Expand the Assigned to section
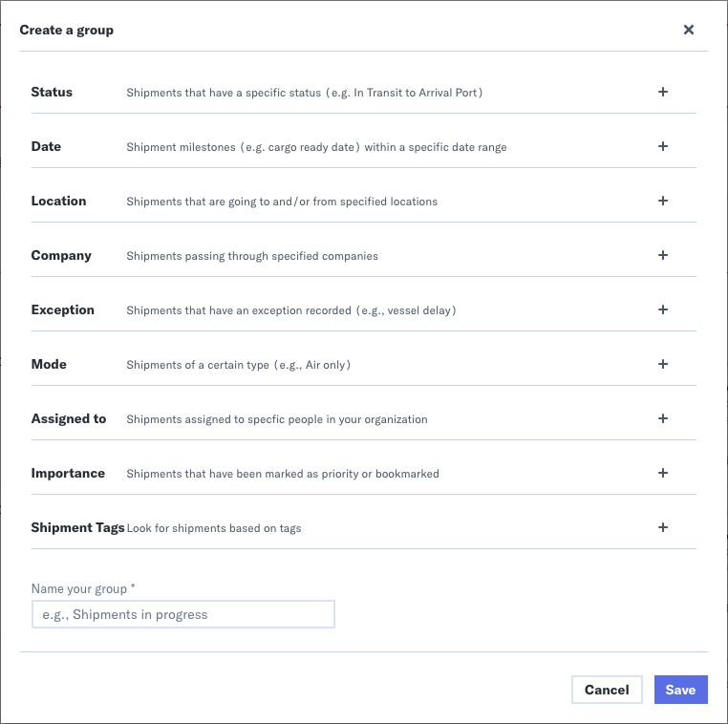This screenshot has height=724, width=728. (x=69, y=419)
